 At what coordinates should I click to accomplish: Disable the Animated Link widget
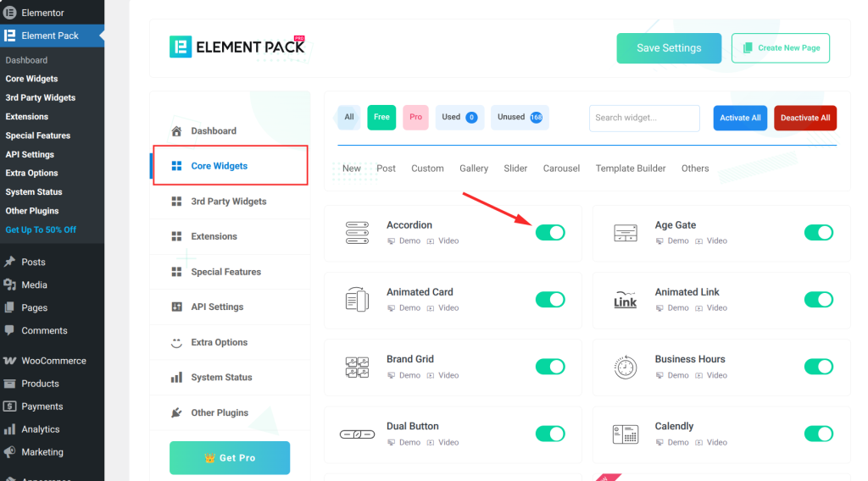pyautogui.click(x=819, y=300)
